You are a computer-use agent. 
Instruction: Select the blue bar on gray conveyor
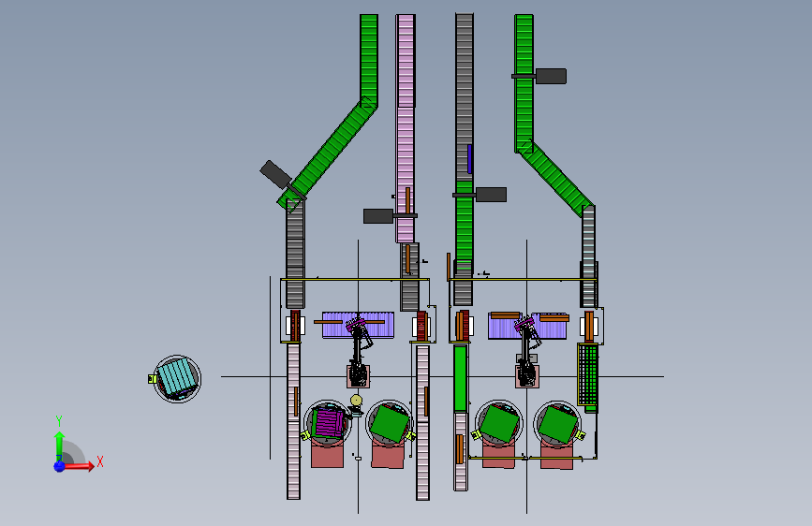coord(469,159)
